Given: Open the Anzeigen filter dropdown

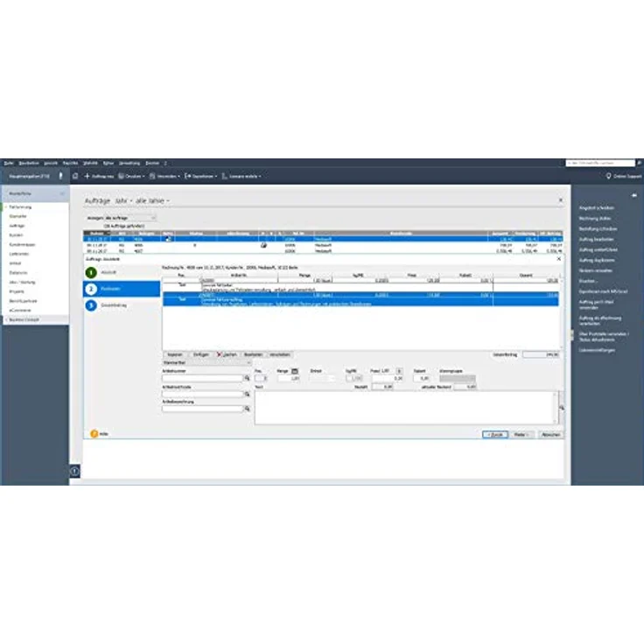Looking at the screenshot, I should [x=129, y=217].
